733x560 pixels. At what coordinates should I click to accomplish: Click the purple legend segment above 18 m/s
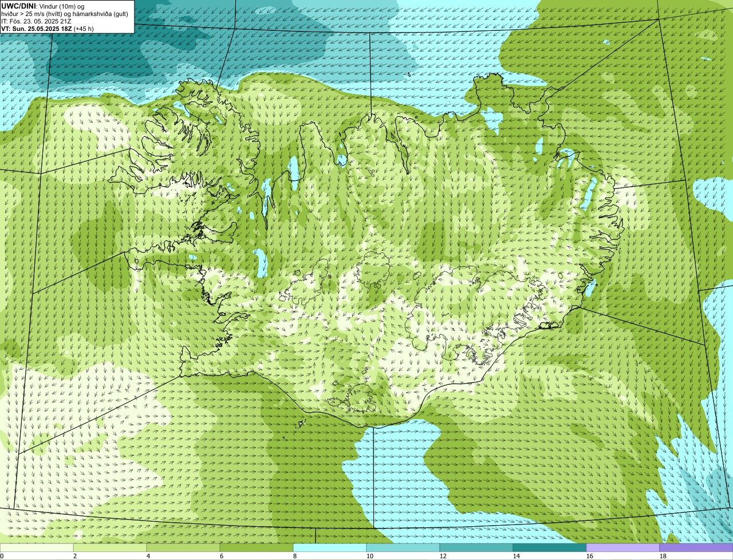coord(696,547)
